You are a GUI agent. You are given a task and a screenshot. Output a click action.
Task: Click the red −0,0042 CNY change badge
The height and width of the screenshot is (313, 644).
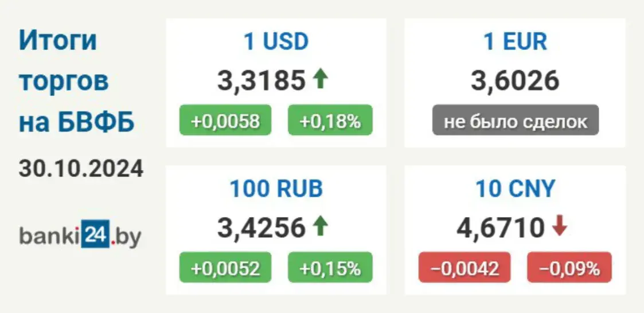click(x=465, y=268)
